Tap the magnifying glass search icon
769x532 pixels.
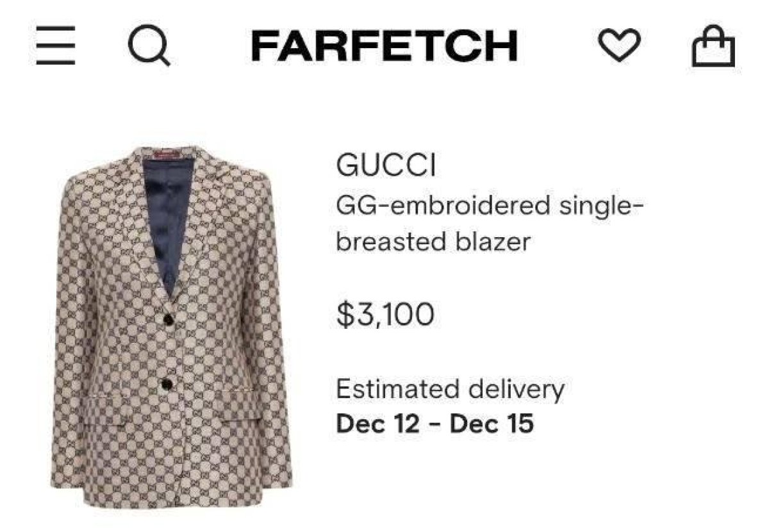[149, 47]
